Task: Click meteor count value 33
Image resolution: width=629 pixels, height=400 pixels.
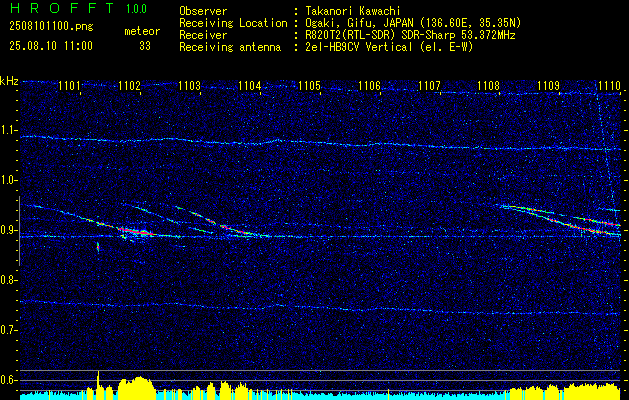Action: [x=145, y=46]
